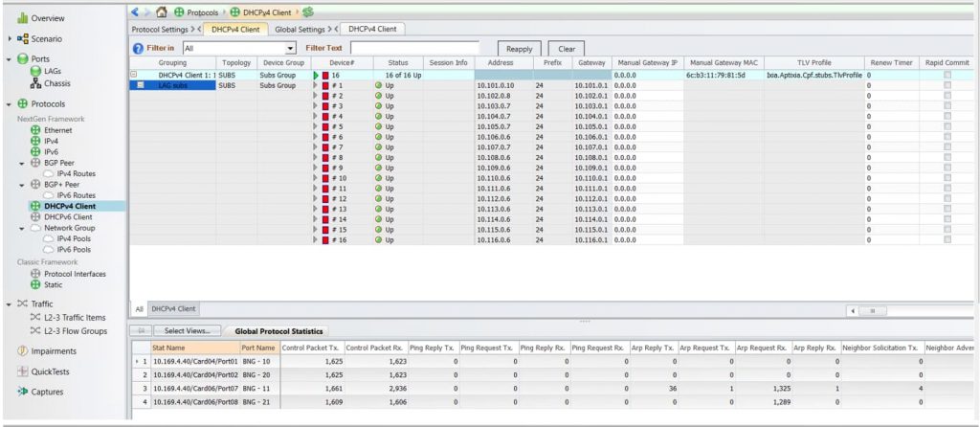Click the green start arrow in the 16 devices row
This screenshot has width=980, height=427.
point(316,75)
